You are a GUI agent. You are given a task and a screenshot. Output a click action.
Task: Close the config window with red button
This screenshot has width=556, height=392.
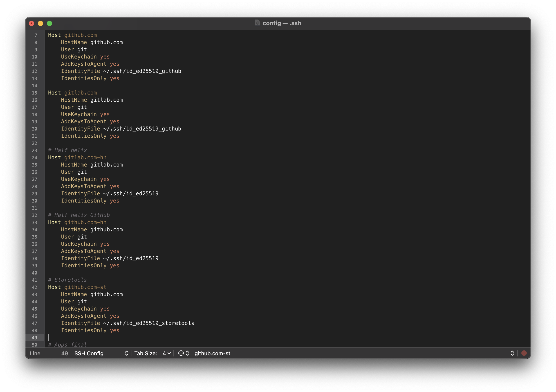click(x=31, y=23)
